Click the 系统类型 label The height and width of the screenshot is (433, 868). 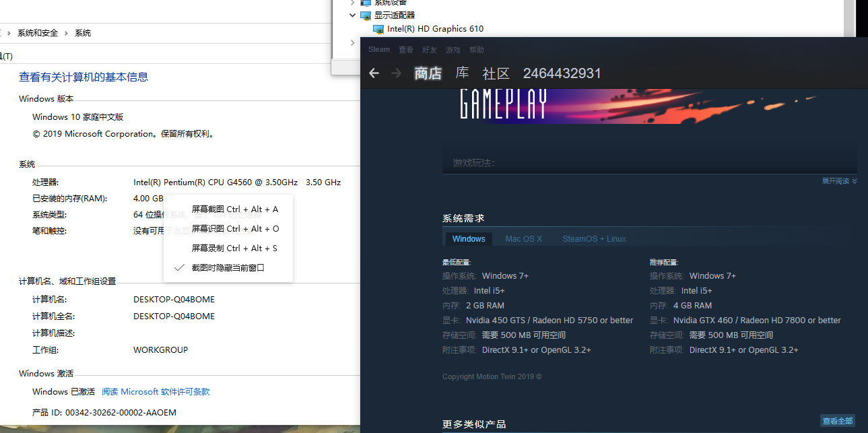(x=50, y=215)
